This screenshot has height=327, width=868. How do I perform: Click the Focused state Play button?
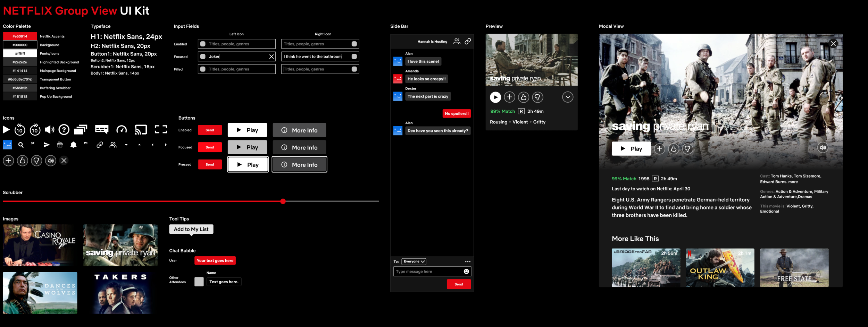point(248,147)
